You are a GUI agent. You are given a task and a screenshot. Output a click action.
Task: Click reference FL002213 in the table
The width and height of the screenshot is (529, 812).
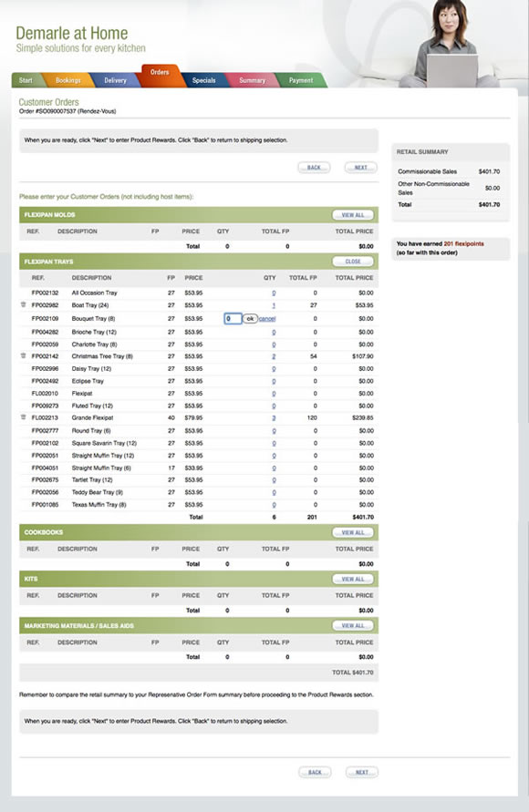[x=45, y=417]
